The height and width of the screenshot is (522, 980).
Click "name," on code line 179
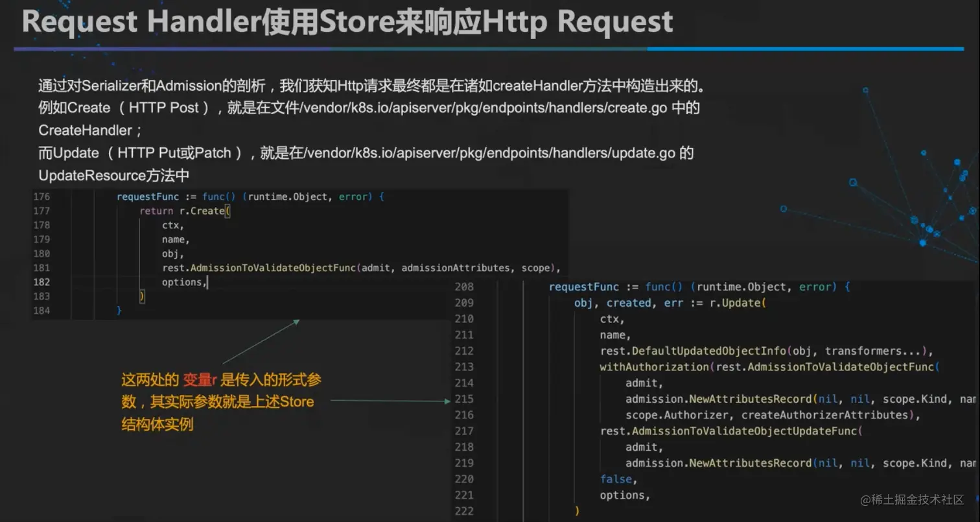click(176, 239)
